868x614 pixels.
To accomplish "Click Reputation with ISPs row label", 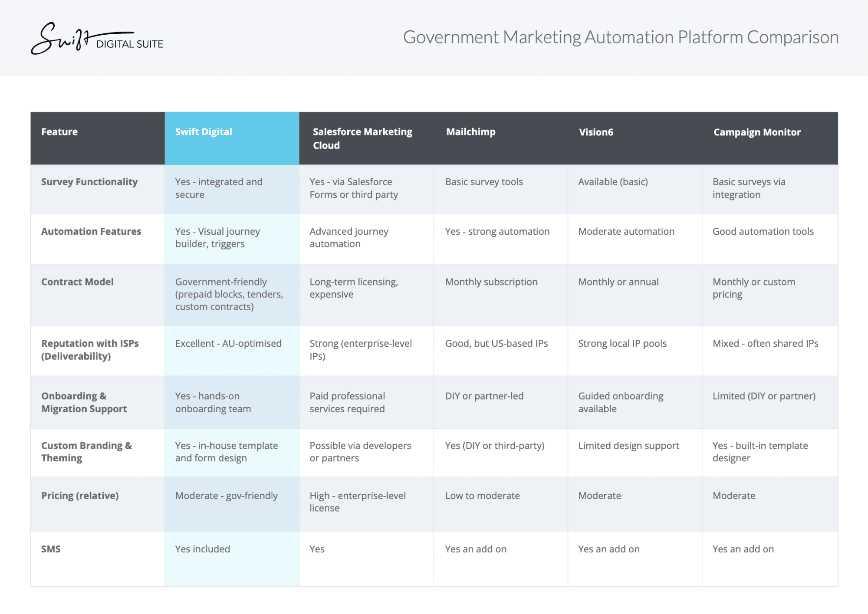I will tap(90, 350).
